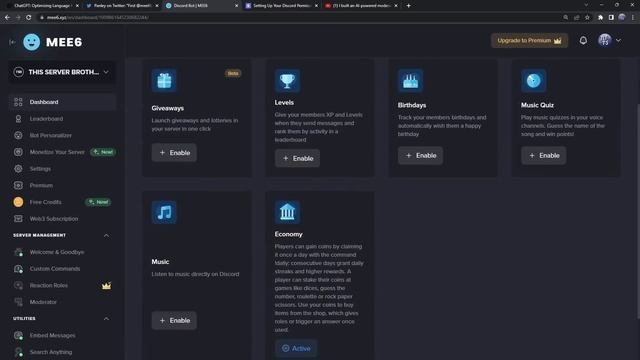Enable the Birthdays plugin
640x360 pixels.
coord(420,156)
